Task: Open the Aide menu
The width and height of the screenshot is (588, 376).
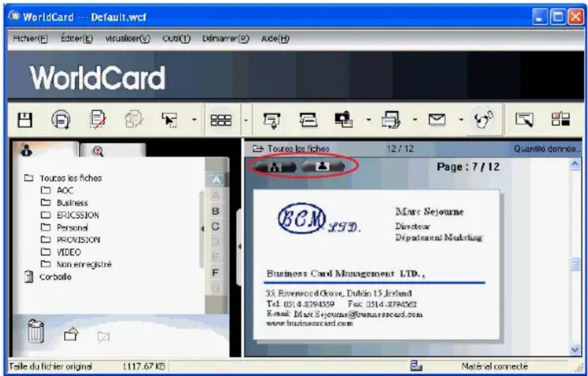Action: click(275, 39)
